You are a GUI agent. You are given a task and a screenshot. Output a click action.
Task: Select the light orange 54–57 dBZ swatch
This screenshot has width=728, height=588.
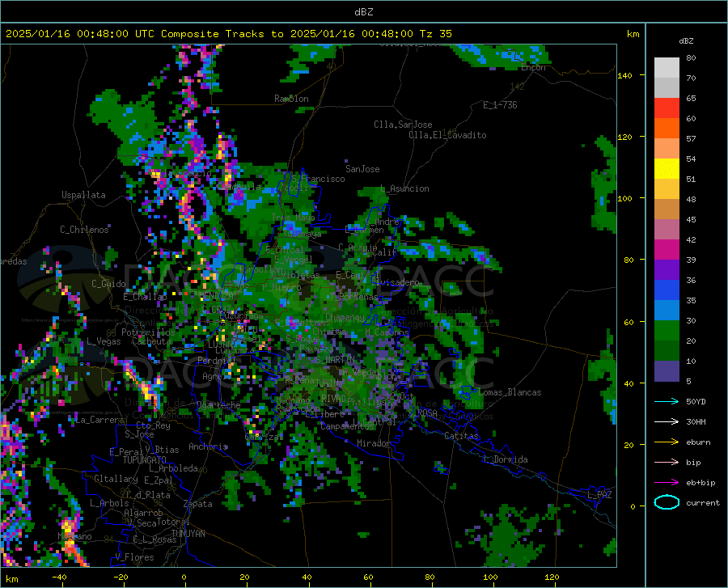click(667, 149)
